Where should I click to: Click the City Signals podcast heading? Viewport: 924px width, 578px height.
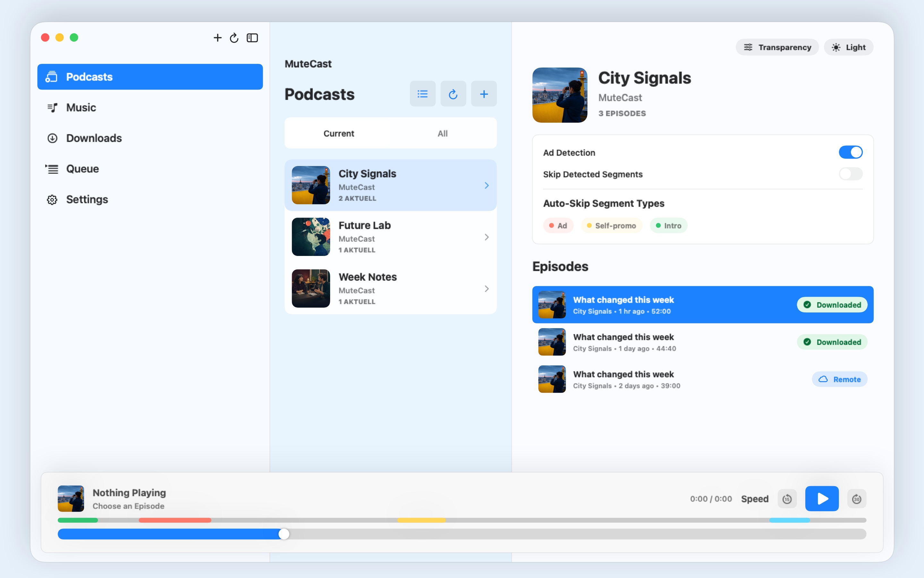[645, 78]
